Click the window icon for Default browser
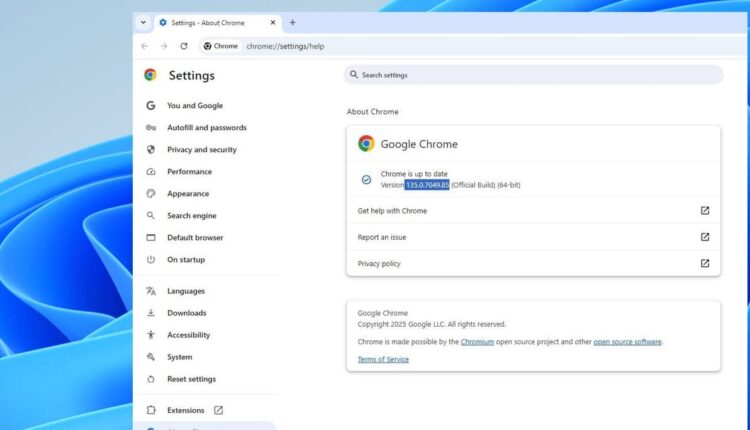Viewport: 750px width, 430px height. 151,237
